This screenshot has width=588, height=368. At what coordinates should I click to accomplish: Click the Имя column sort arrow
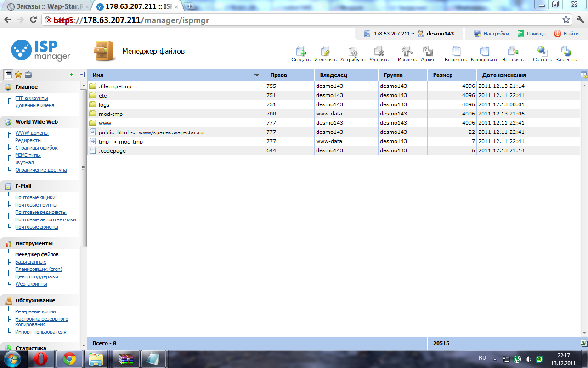[x=257, y=75]
